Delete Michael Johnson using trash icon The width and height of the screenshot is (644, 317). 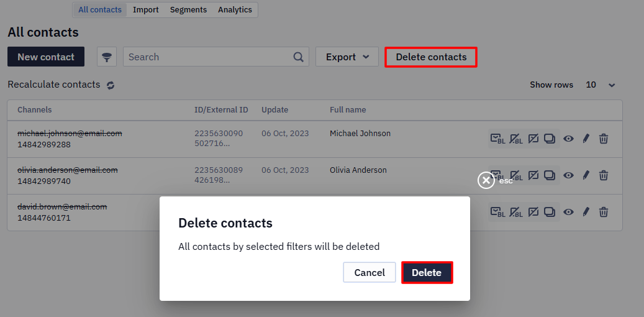click(x=603, y=139)
